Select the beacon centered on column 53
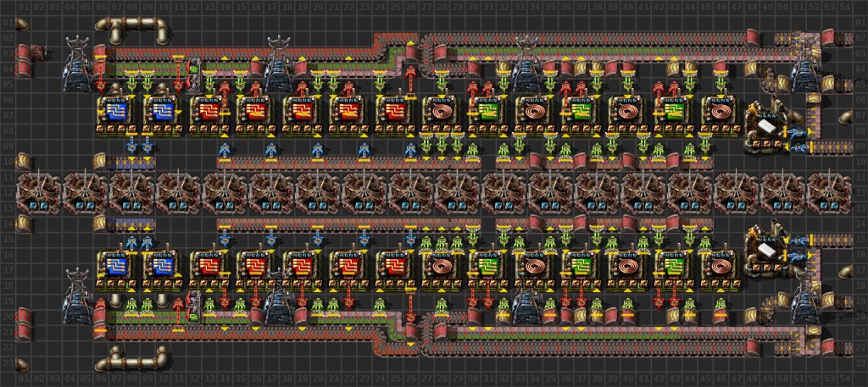 [829, 192]
